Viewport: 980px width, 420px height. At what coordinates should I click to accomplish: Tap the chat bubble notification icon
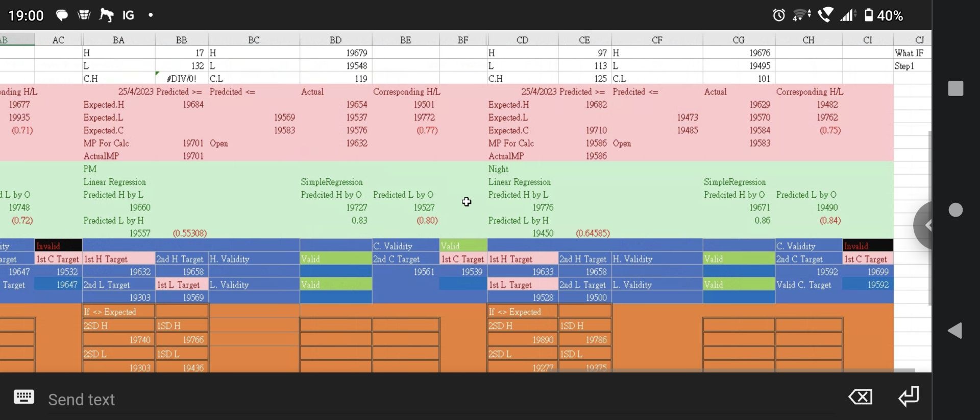[62, 15]
